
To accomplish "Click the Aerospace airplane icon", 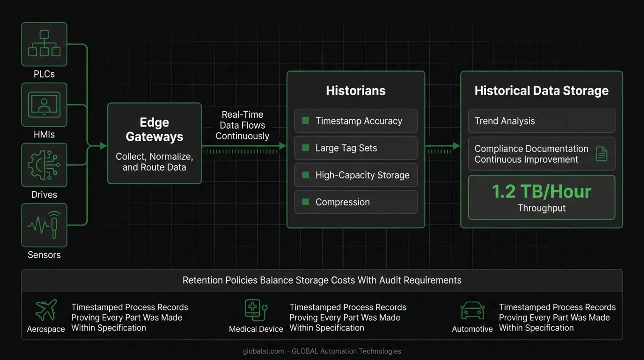I will (46, 310).
